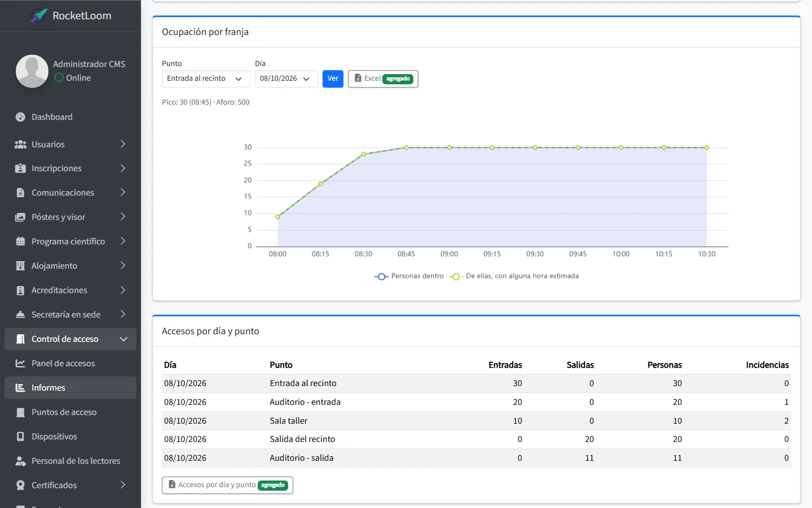Image resolution: width=812 pixels, height=508 pixels.
Task: Click the Panel de accesos chart icon
Action: click(x=20, y=363)
